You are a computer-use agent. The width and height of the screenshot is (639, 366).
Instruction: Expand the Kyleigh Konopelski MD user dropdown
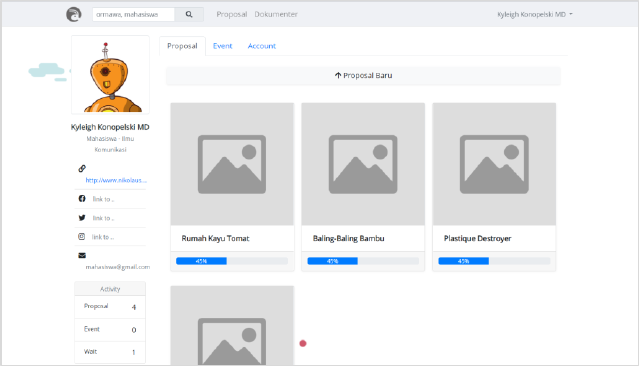(535, 14)
